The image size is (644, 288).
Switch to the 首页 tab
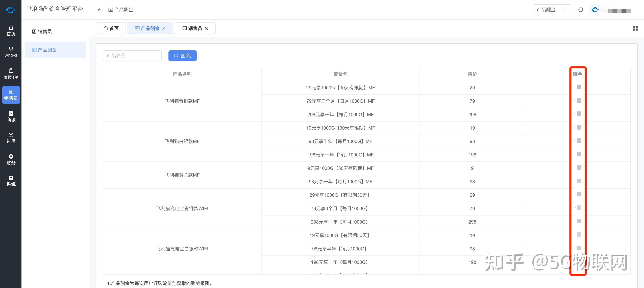(x=111, y=28)
